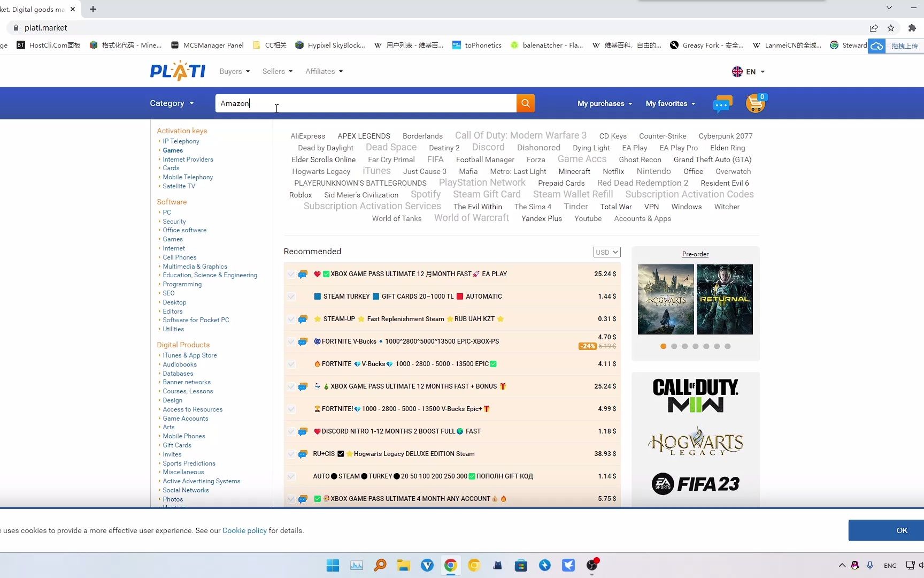The height and width of the screenshot is (578, 924).
Task: Tick checkbox for FORTNITE V-Bucks EPIC-XBOX-PS row
Action: [x=291, y=341]
